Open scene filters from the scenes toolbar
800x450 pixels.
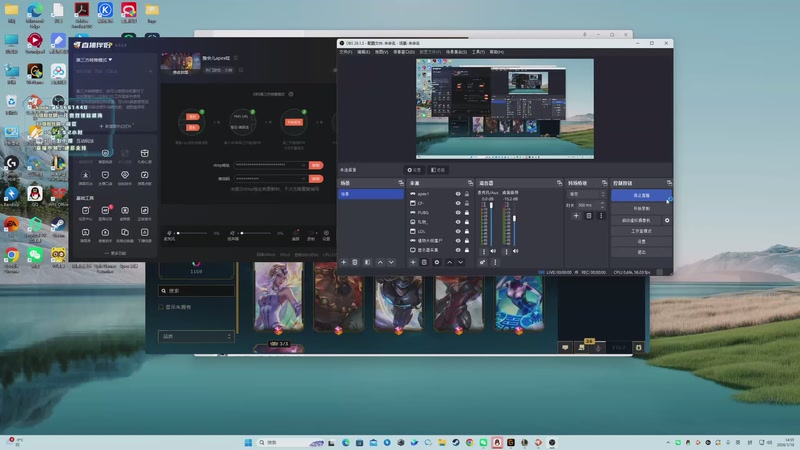coord(367,262)
